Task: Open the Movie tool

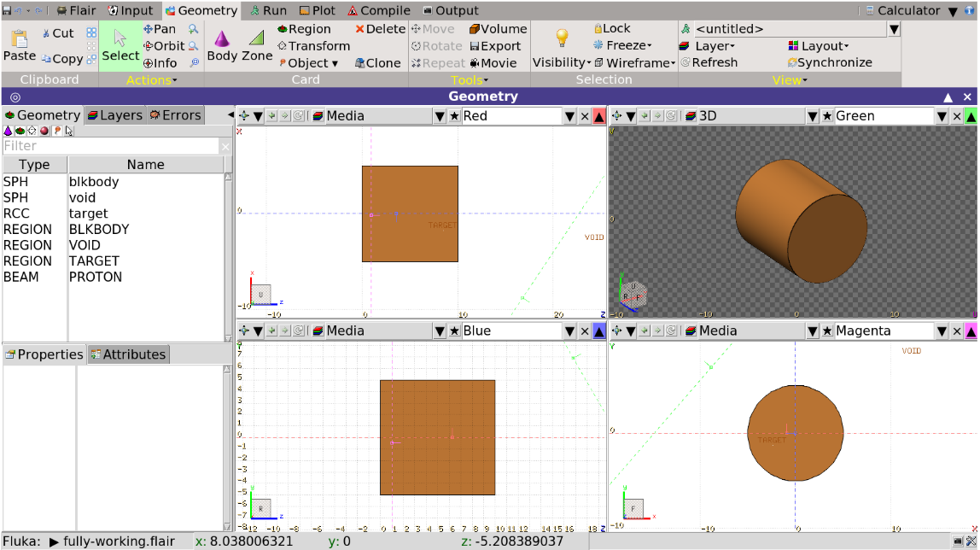Action: pos(493,63)
